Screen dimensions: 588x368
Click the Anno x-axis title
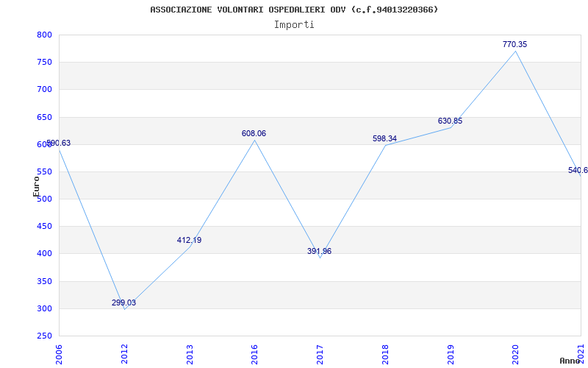coord(570,361)
